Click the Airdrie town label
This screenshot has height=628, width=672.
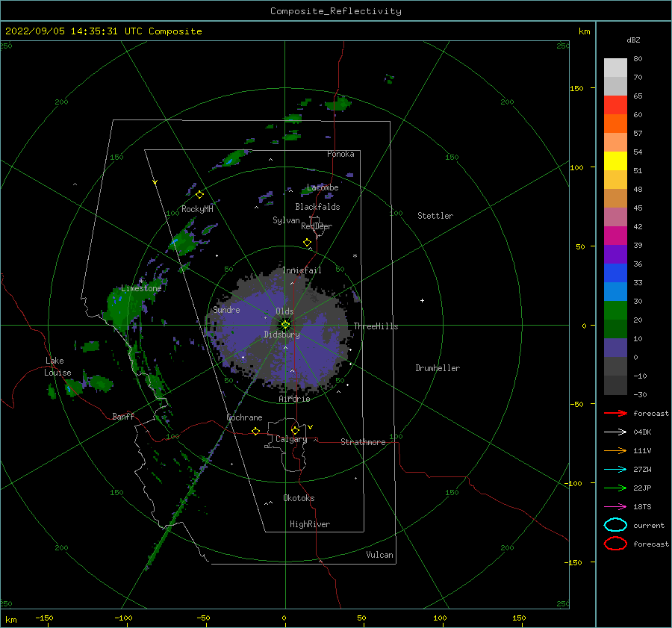[294, 399]
